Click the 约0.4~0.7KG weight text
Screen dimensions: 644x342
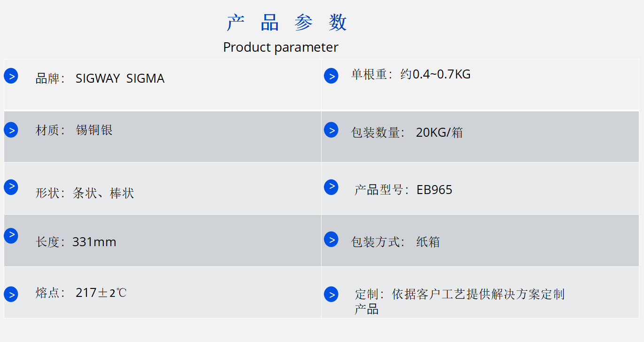coord(435,74)
